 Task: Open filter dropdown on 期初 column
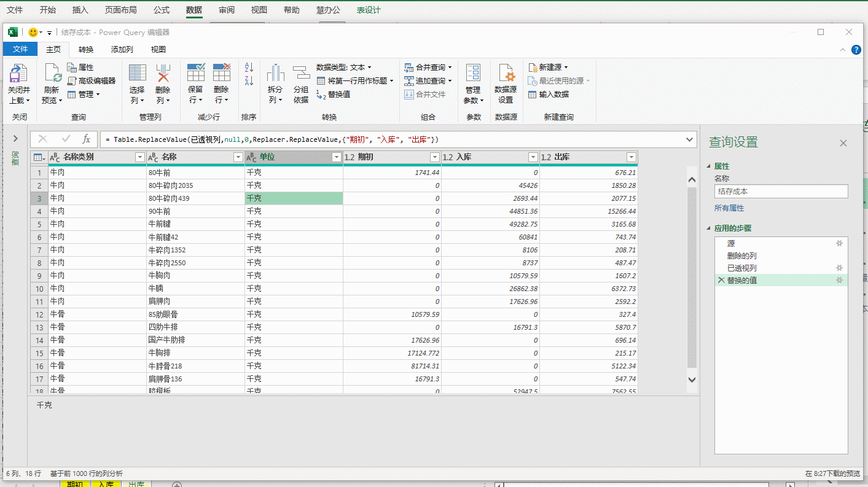(435, 157)
